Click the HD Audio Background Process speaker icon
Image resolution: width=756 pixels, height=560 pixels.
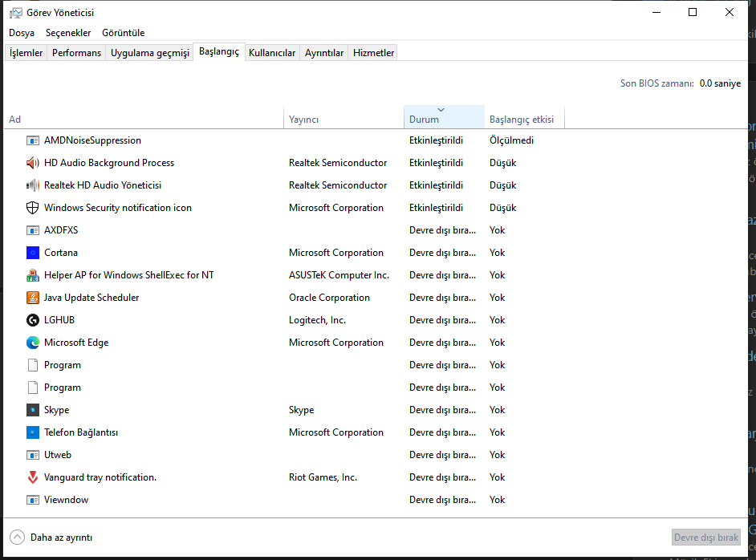click(x=32, y=163)
